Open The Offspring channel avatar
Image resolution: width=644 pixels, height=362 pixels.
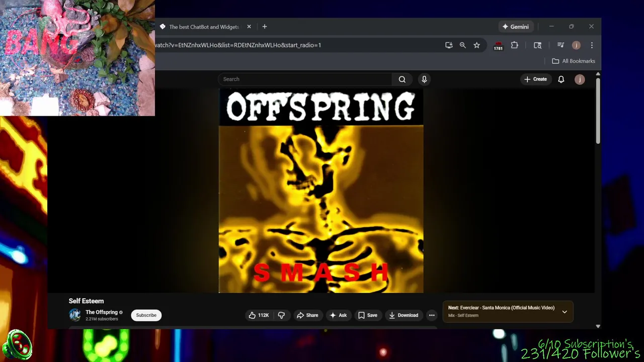[75, 315]
